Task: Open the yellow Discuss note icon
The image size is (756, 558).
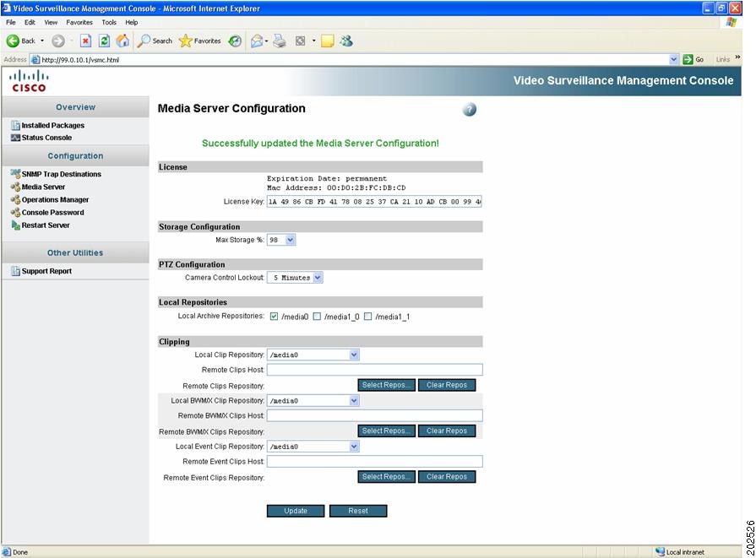Action: tap(328, 41)
